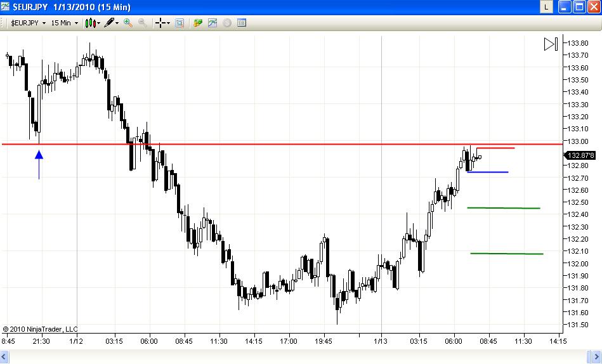Open the zoom frame data box icon
The height and width of the screenshot is (364, 602).
180,23
